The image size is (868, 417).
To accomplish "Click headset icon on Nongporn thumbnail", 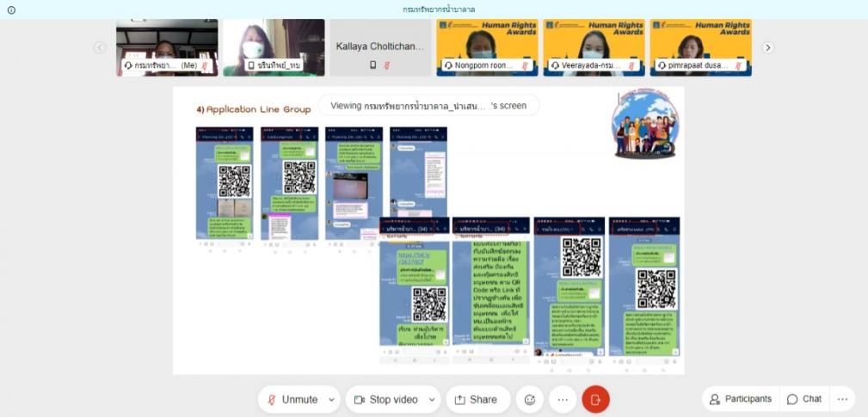I will click(448, 65).
